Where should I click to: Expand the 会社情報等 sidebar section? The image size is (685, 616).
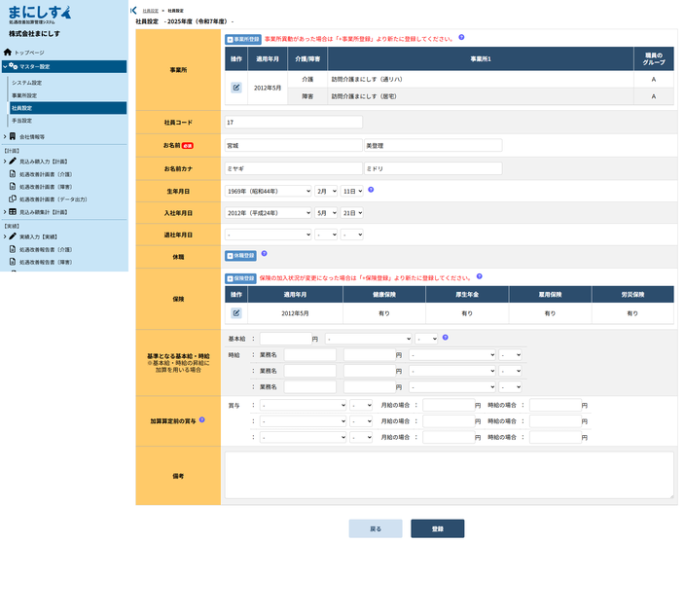pyautogui.click(x=5, y=137)
